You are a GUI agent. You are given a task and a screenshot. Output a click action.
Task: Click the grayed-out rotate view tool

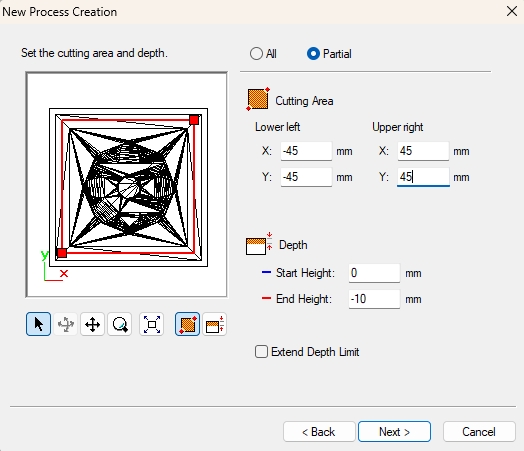[x=66, y=324]
